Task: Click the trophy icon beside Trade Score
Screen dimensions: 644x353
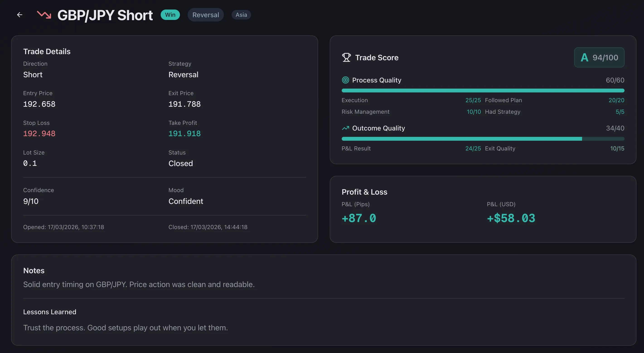Action: pos(346,57)
